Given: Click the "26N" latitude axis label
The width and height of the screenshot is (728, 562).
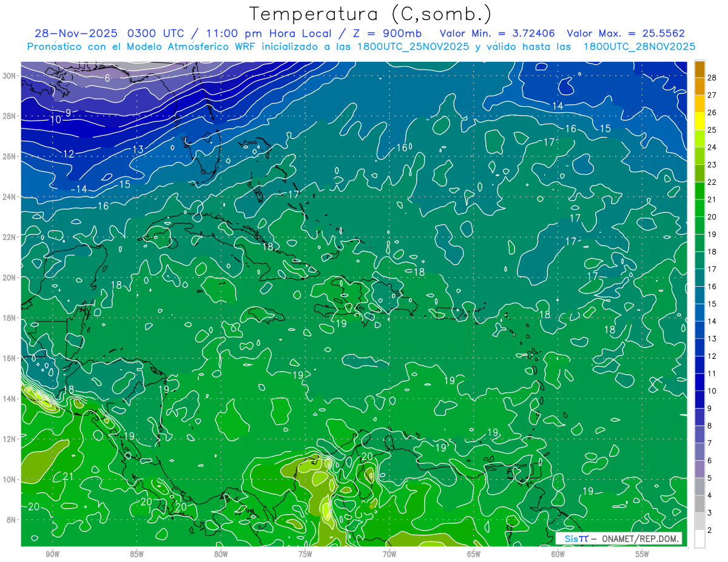Looking at the screenshot, I should point(9,156).
